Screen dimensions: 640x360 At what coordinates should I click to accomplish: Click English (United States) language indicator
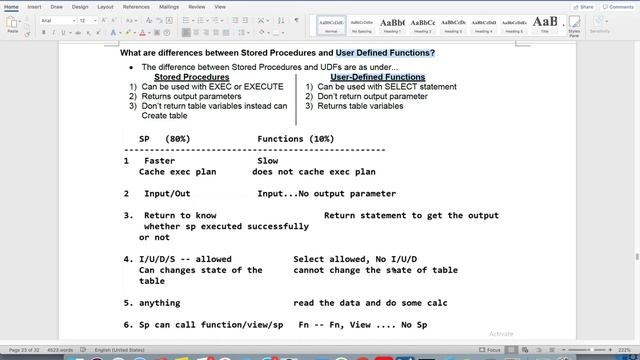(119, 350)
